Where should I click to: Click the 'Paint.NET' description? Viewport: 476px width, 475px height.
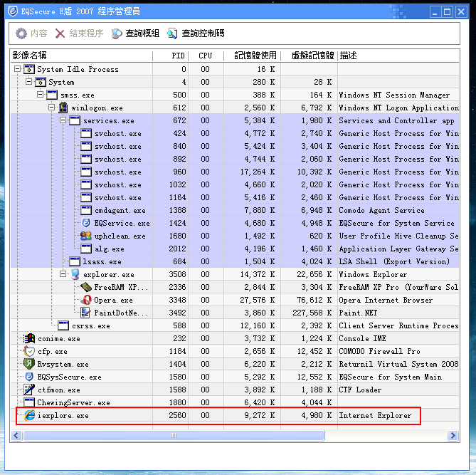click(x=358, y=313)
